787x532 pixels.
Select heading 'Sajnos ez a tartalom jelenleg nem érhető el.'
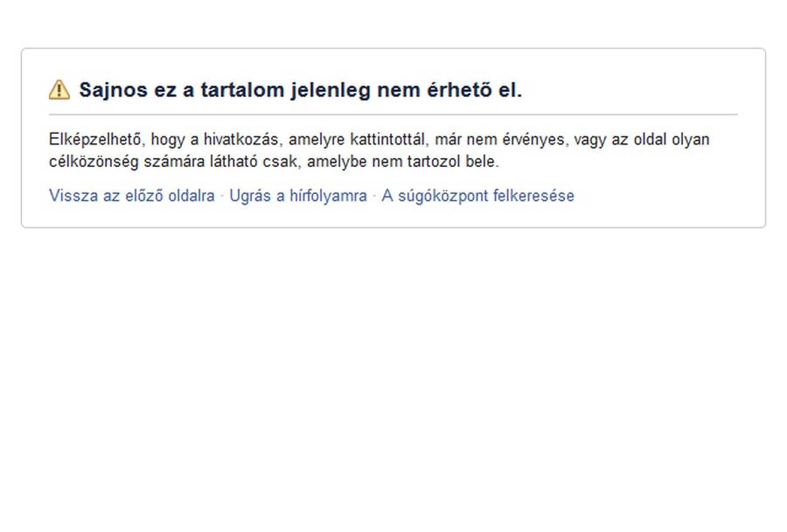300,90
